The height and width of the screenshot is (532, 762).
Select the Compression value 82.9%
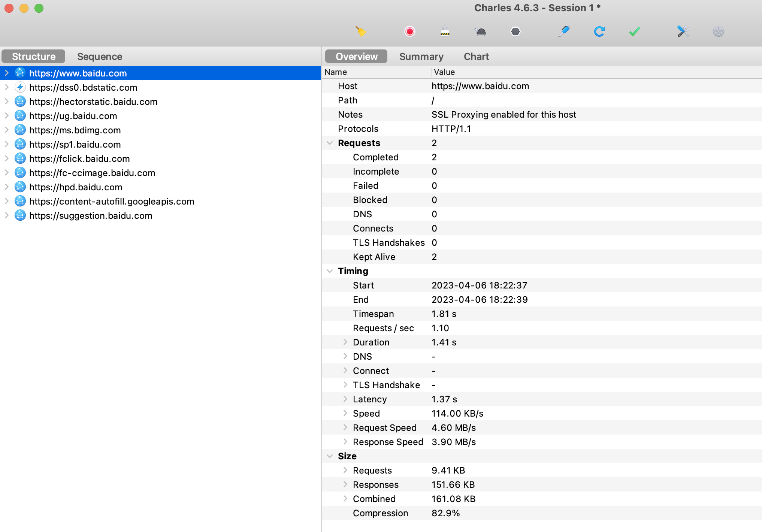445,513
